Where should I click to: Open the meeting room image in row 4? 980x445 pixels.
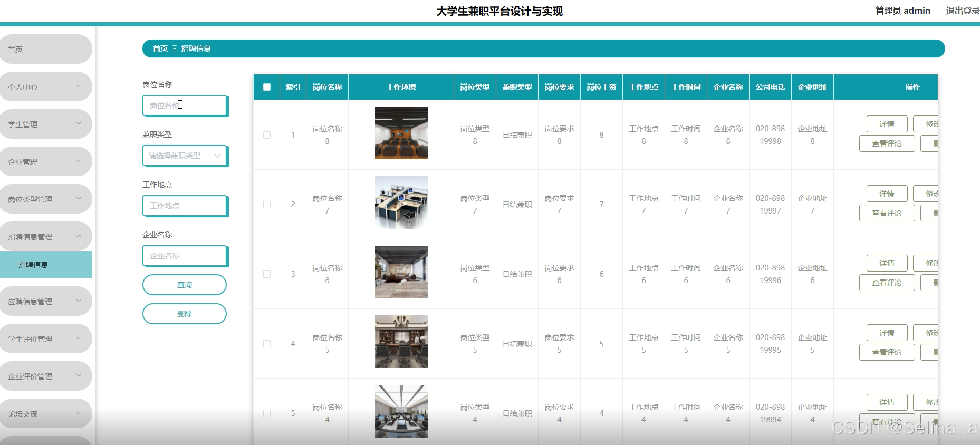click(401, 342)
